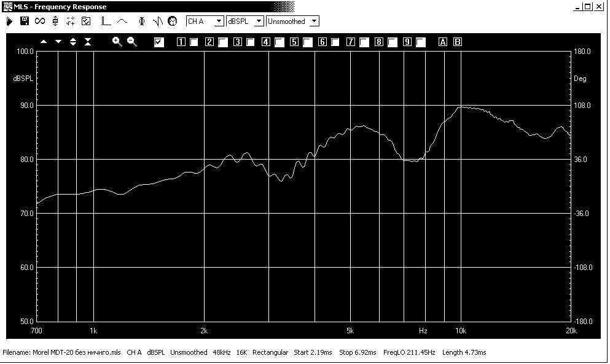The width and height of the screenshot is (610, 364).
Task: Check overlay 3 visibility checkbox
Action: point(251,42)
